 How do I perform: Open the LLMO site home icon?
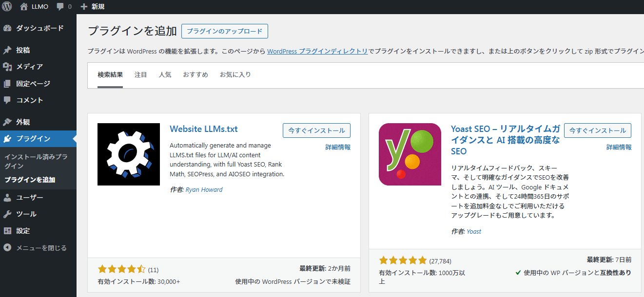pyautogui.click(x=24, y=7)
